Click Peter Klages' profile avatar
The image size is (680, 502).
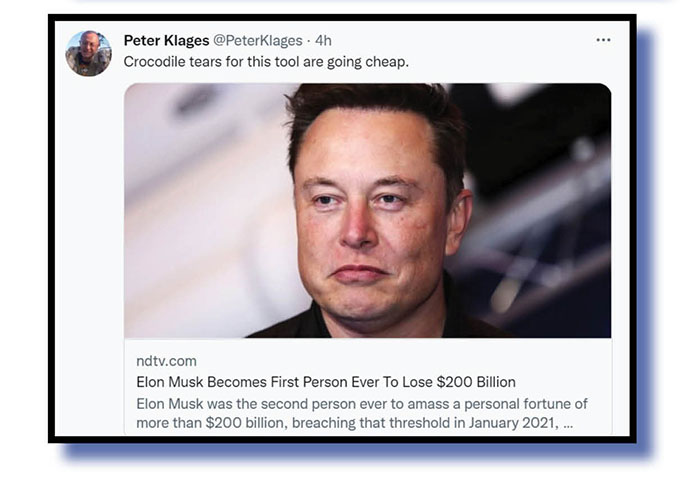88,53
